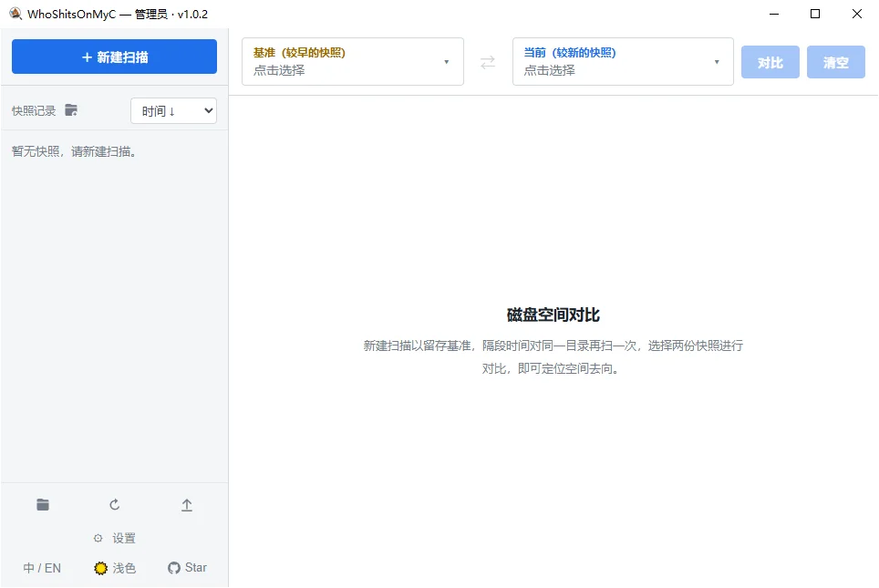Click the 磁盘空间对比 heading
Image resolution: width=879 pixels, height=588 pixels.
553,315
